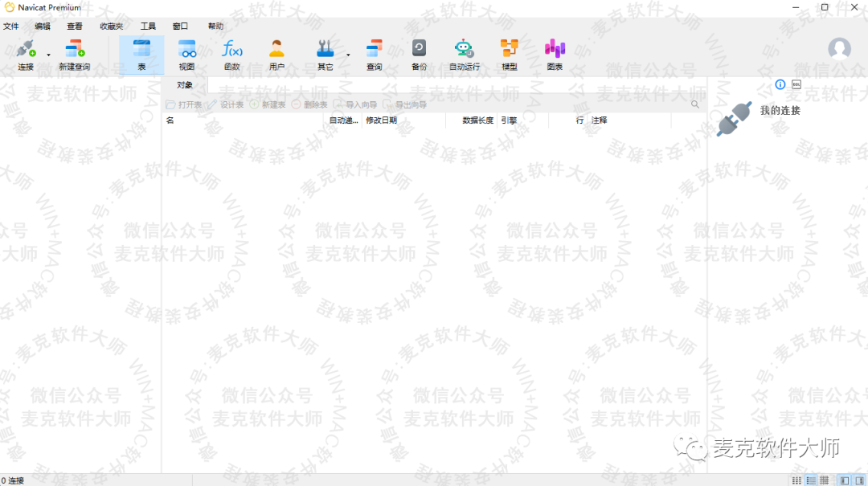Open the 函数 (Function) objects
The width and height of the screenshot is (868, 486).
pyautogui.click(x=232, y=55)
